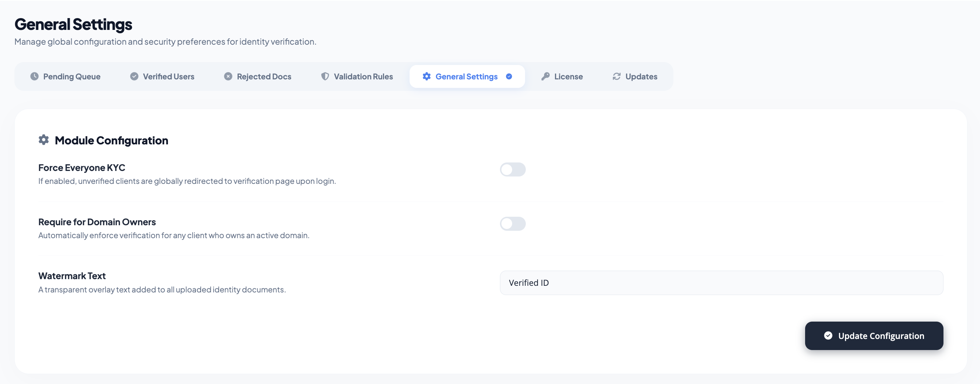Click the checkmark inside Update Configuration button
This screenshot has height=384, width=980.
coord(829,335)
